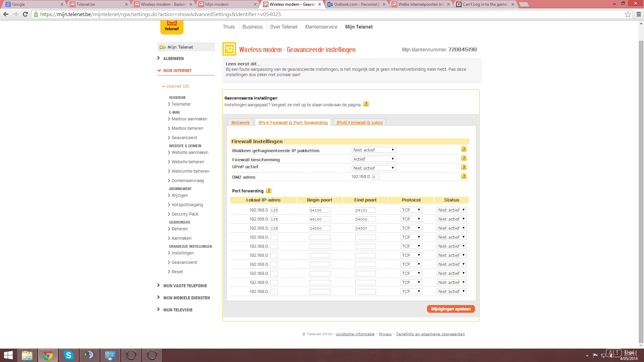This screenshot has height=362, width=644.
Task: Reload the page with refresh icon
Action: click(25, 14)
